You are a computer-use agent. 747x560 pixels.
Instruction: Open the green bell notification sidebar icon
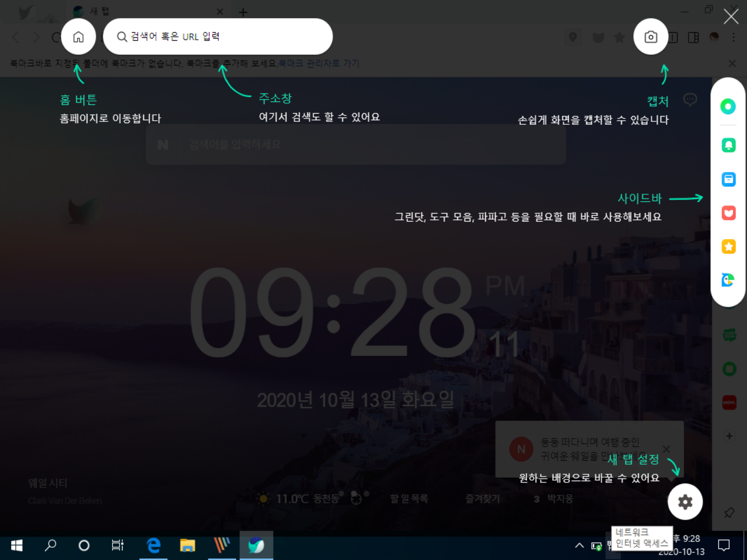point(728,145)
